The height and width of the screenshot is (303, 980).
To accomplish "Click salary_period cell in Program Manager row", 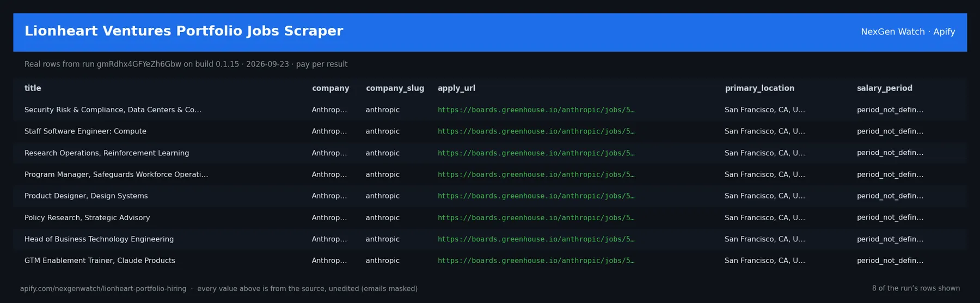I will (890, 174).
